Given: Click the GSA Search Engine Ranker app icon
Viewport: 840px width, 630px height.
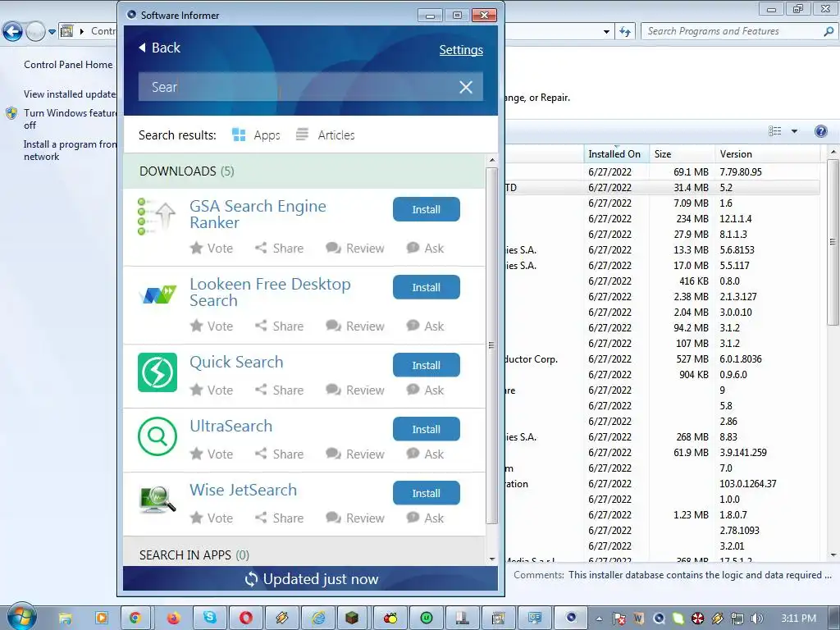Looking at the screenshot, I should click(157, 217).
